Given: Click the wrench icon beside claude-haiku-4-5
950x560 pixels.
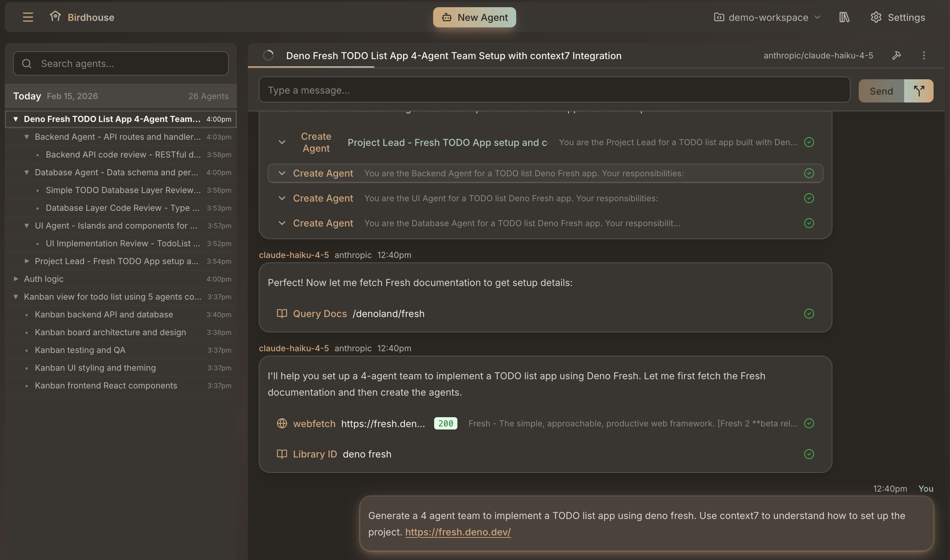Looking at the screenshot, I should tap(897, 55).
